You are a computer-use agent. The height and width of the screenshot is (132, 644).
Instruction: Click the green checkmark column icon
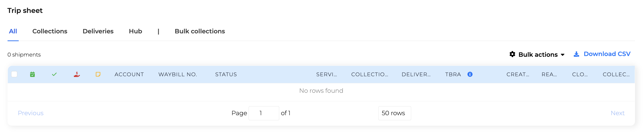tap(54, 74)
